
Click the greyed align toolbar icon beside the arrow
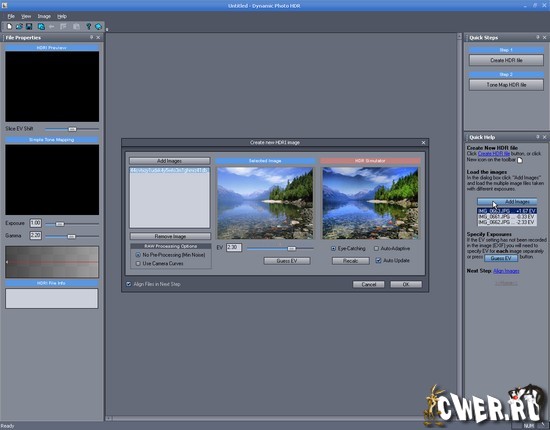coord(63,26)
